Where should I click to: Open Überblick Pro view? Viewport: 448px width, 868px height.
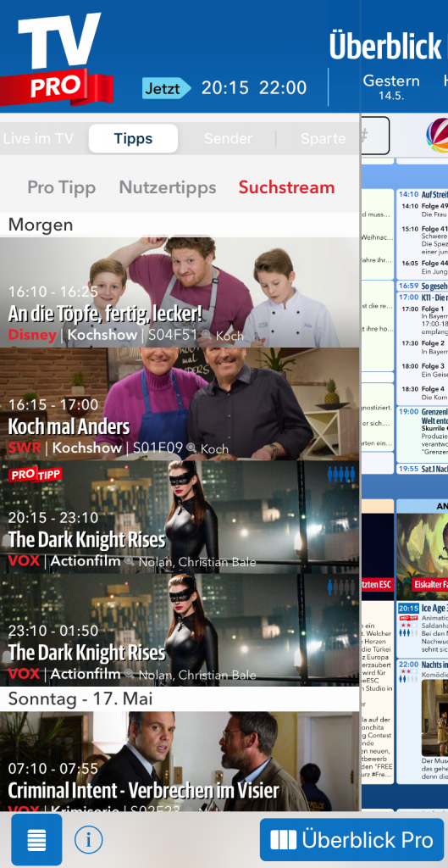point(351,840)
